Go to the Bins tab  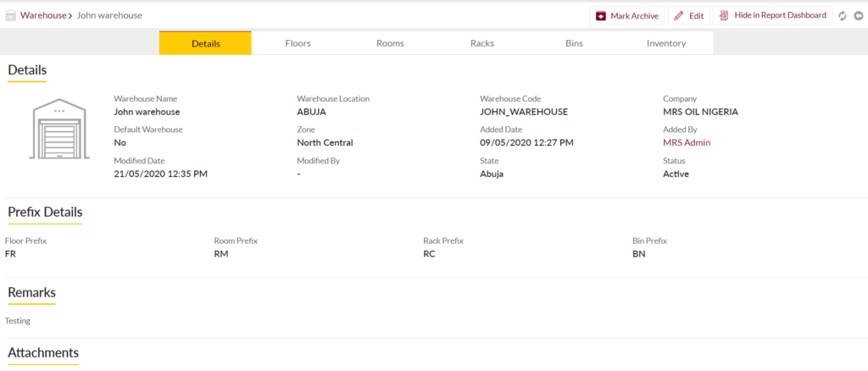coord(574,43)
